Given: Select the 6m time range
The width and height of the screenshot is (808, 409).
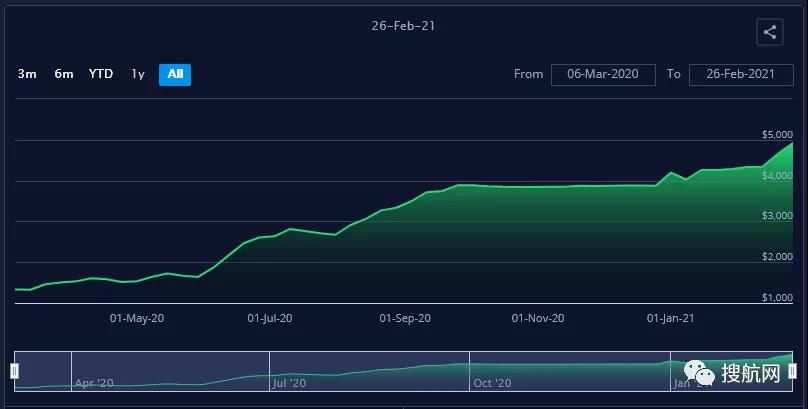Looking at the screenshot, I should pyautogui.click(x=64, y=74).
